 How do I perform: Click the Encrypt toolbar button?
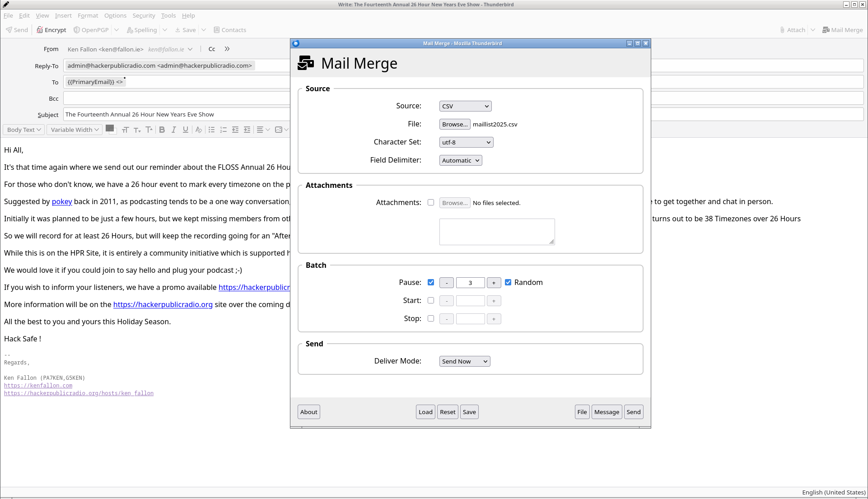pyautogui.click(x=51, y=30)
